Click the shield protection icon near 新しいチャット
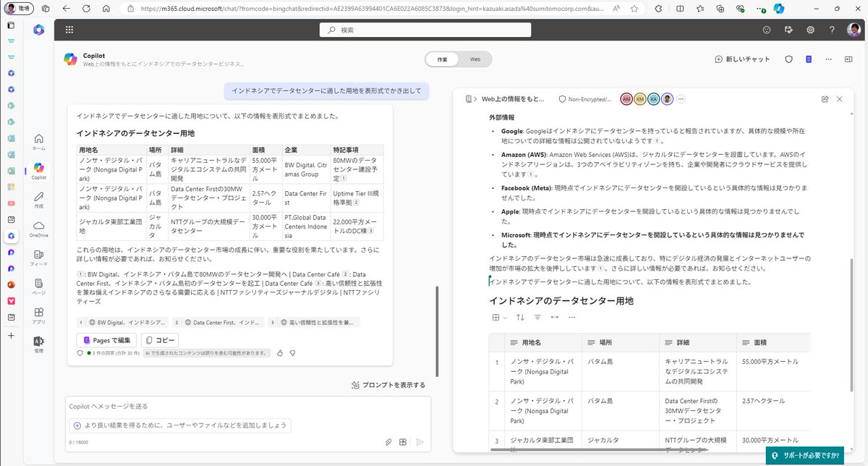The image size is (868, 466). [x=789, y=59]
